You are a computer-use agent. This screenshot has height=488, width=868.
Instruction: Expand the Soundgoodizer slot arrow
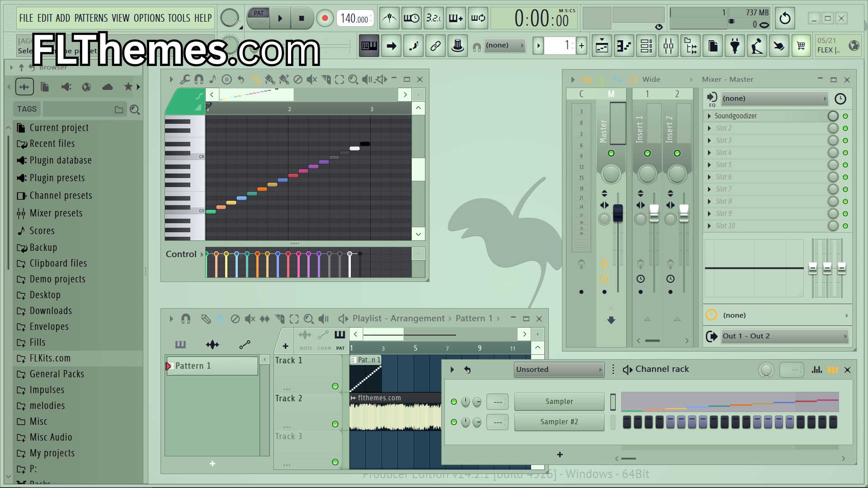pyautogui.click(x=709, y=116)
